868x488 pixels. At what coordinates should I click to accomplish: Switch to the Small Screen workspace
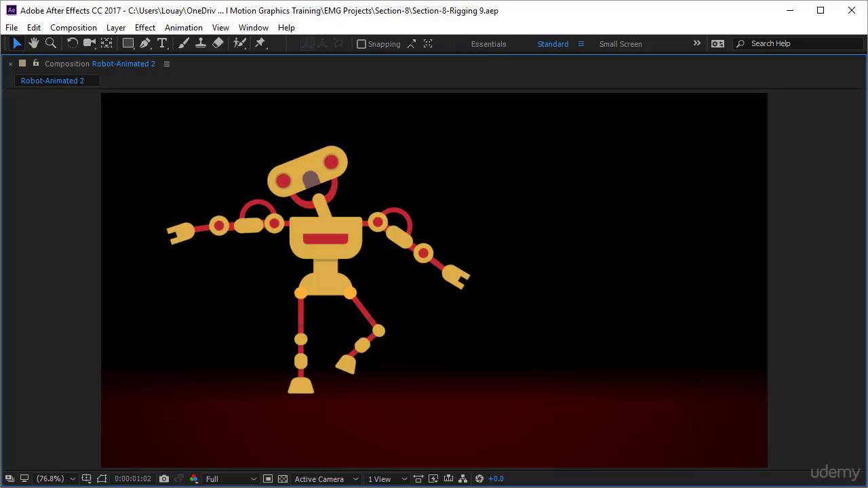(x=620, y=44)
